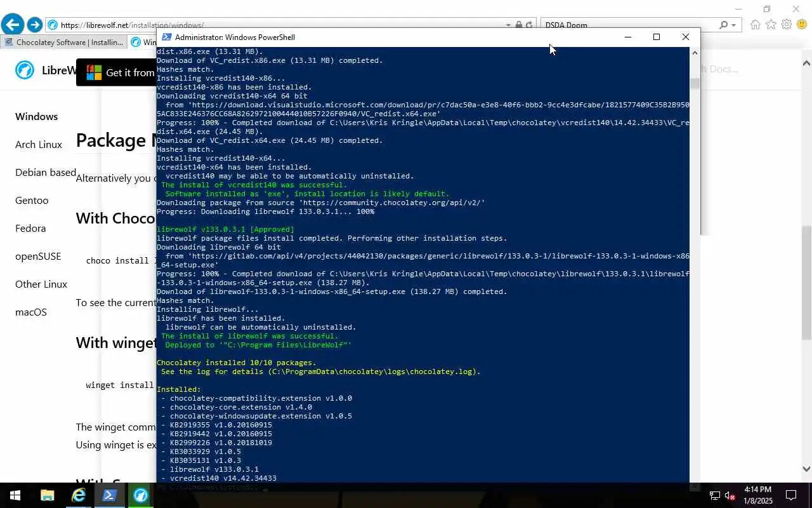Click the 'Installed:' line in PowerShell
This screenshot has width=812, height=508.
click(x=179, y=389)
